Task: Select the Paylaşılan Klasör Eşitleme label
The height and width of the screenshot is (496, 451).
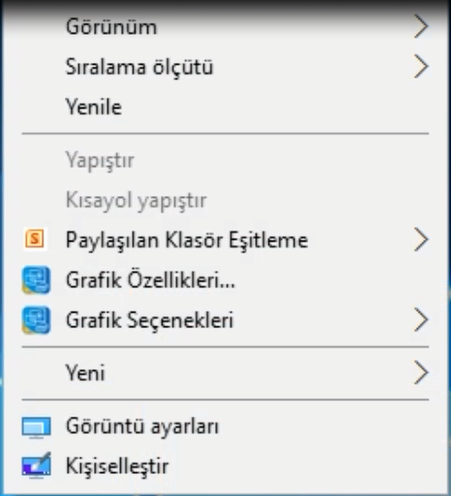Action: (x=187, y=240)
